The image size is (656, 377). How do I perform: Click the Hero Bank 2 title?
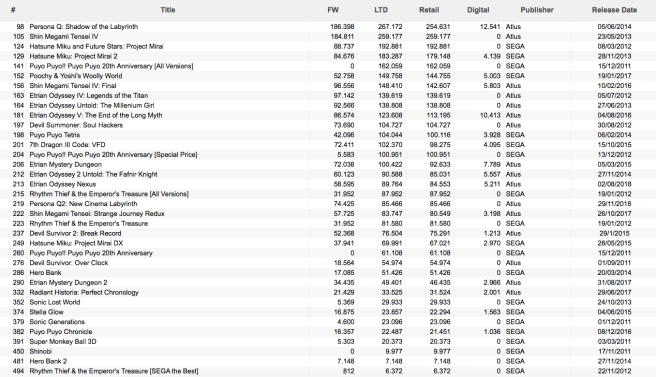pyautogui.click(x=48, y=361)
